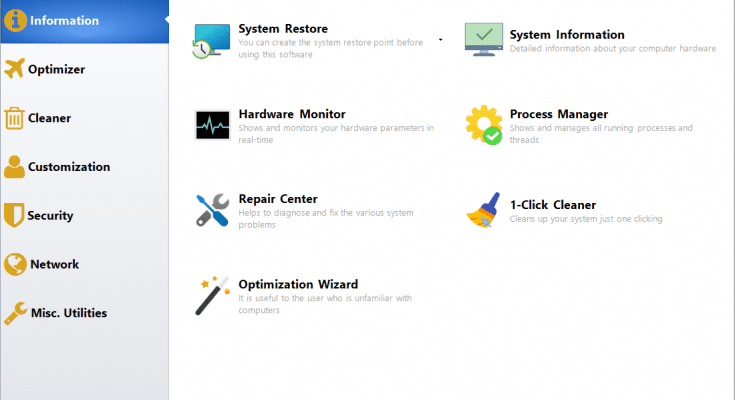The height and width of the screenshot is (400, 735).
Task: Click the System Restore monitor icon
Action: pyautogui.click(x=212, y=41)
